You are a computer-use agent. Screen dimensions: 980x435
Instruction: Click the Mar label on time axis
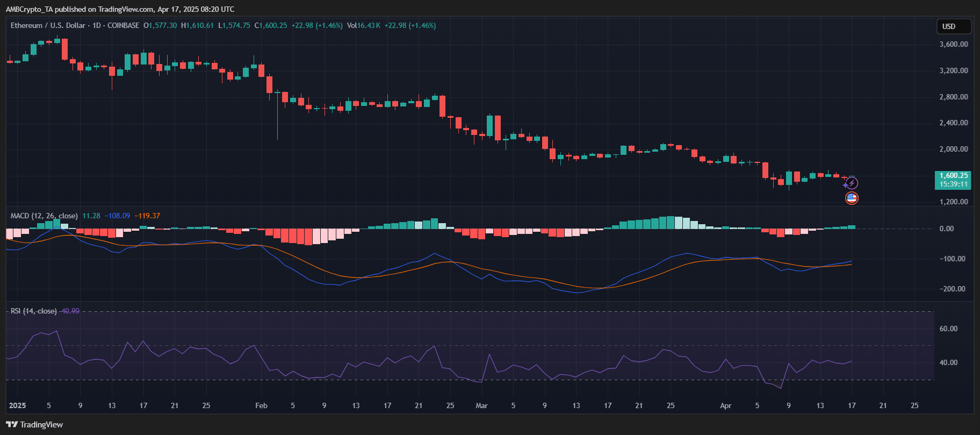[x=481, y=405]
